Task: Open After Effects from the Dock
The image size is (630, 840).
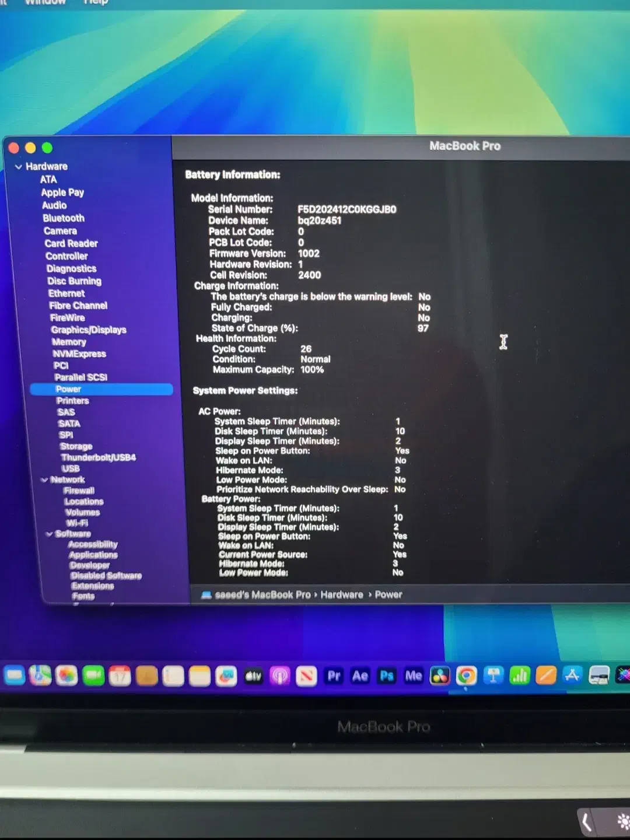Action: coord(360,675)
